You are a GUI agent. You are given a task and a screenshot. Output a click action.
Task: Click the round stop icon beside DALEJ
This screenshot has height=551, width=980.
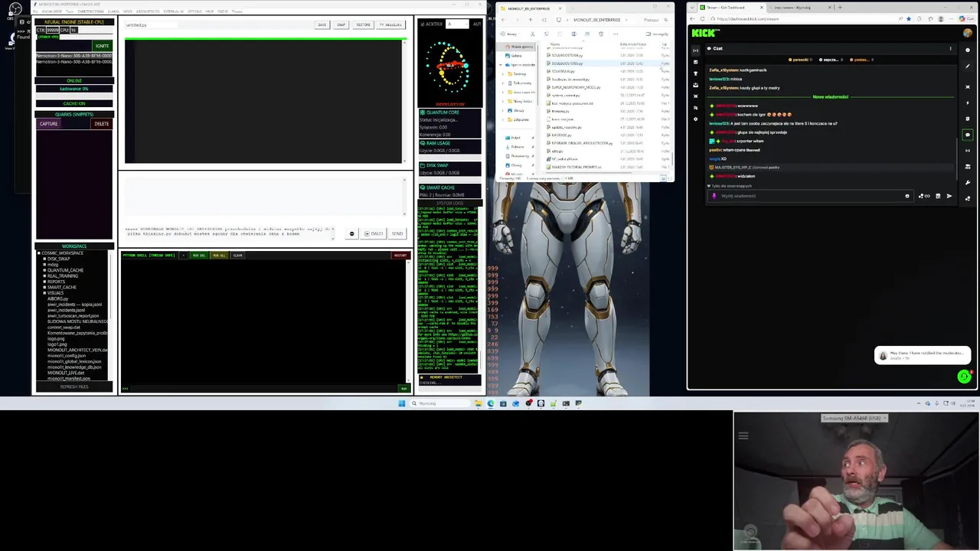tap(351, 233)
